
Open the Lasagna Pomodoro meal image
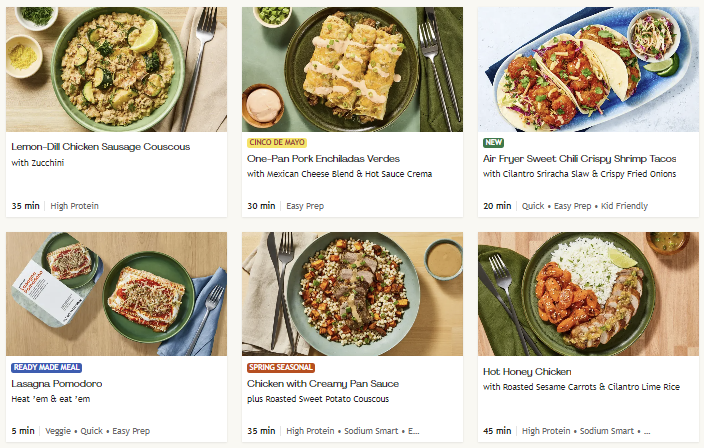[x=116, y=294]
